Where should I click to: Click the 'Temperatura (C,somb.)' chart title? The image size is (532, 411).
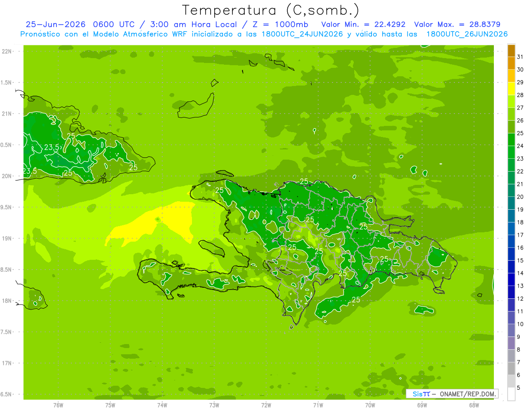(x=270, y=11)
